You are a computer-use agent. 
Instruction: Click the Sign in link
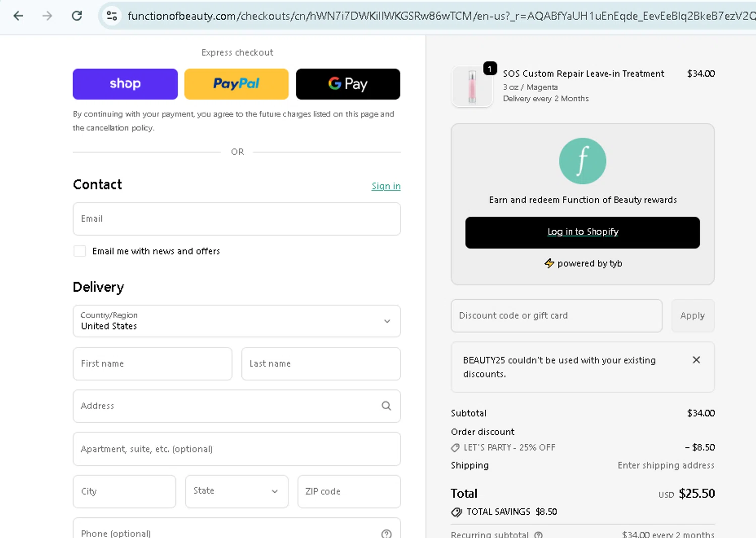click(x=386, y=186)
